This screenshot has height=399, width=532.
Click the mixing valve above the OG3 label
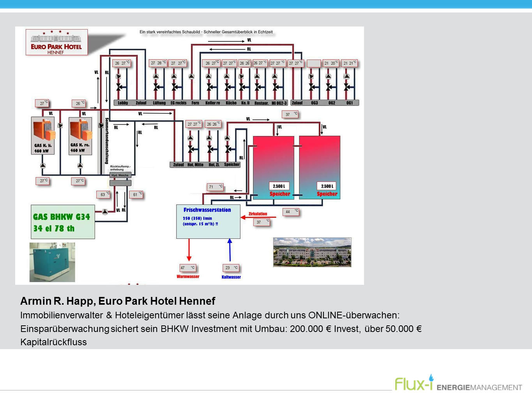click(x=312, y=87)
